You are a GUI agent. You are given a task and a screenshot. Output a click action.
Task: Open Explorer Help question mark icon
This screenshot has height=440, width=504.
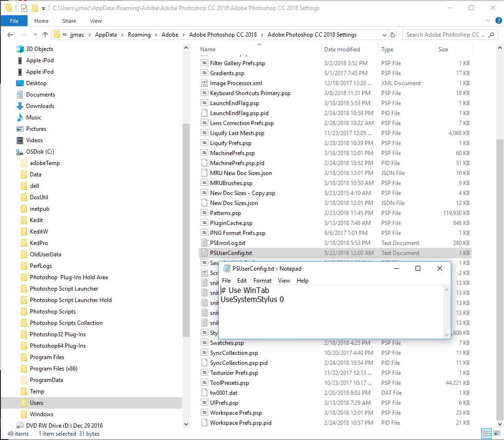click(x=499, y=20)
